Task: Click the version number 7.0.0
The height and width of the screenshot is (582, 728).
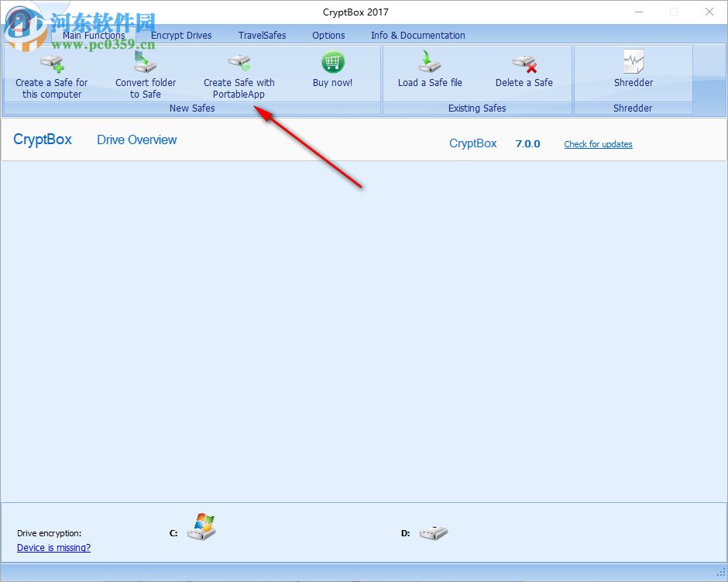Action: coord(527,144)
